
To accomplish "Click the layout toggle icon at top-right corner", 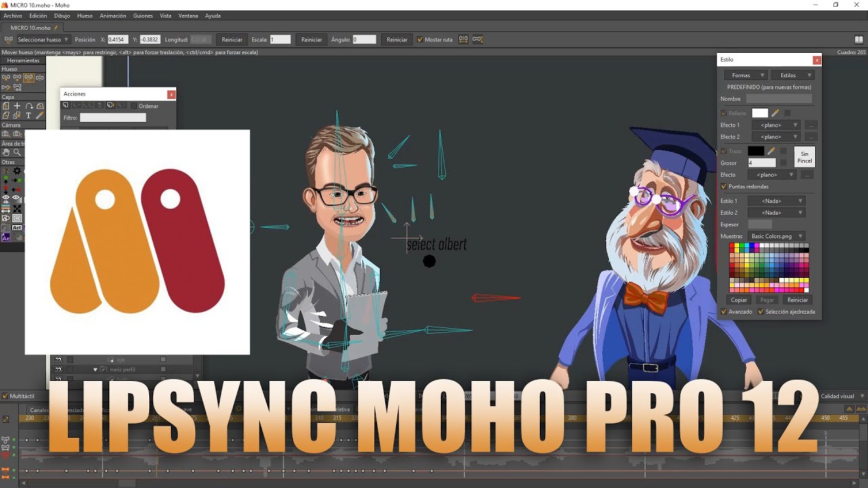I will pos(859,39).
